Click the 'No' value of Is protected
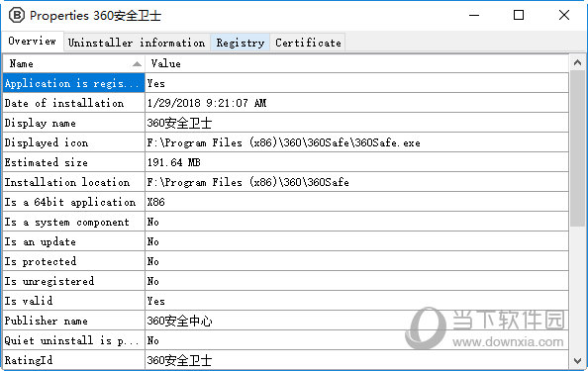The height and width of the screenshot is (371, 588). coord(153,261)
